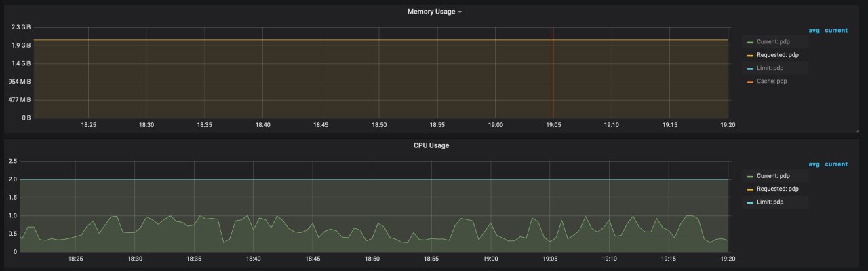Click the 477 MiB axis label
This screenshot has width=868, height=271.
20,100
